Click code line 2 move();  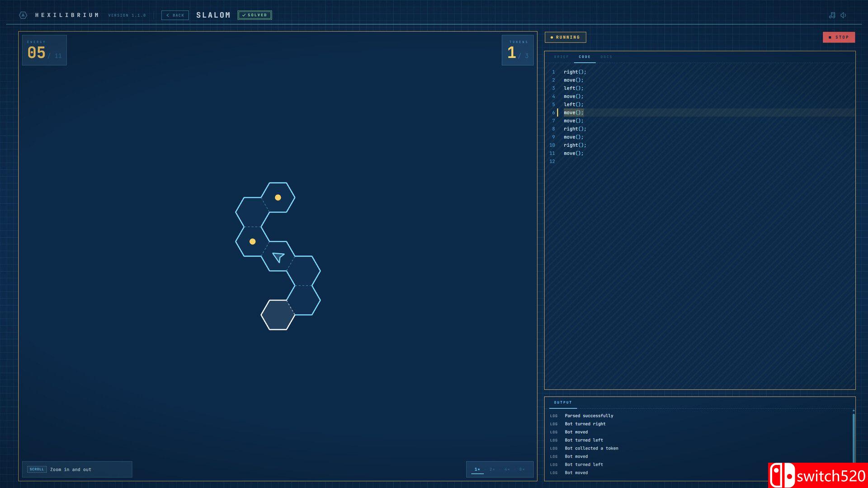coord(573,80)
